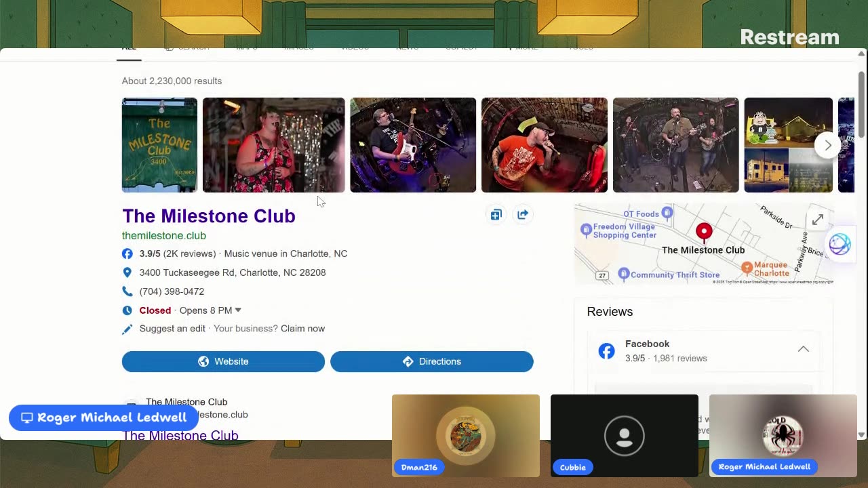868x488 pixels.
Task: Collapse the Facebook reviews section chevron
Action: tap(803, 349)
